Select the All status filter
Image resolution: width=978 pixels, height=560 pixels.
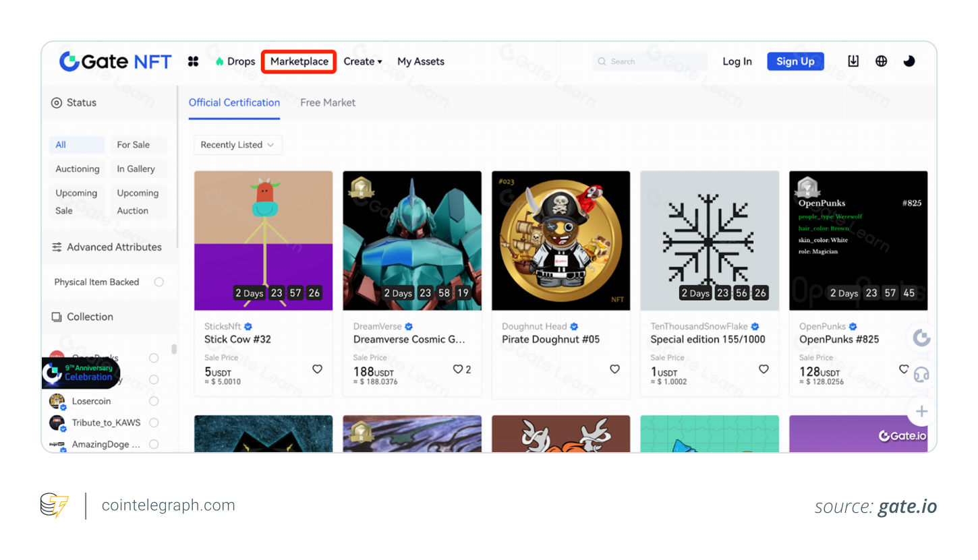pyautogui.click(x=77, y=145)
